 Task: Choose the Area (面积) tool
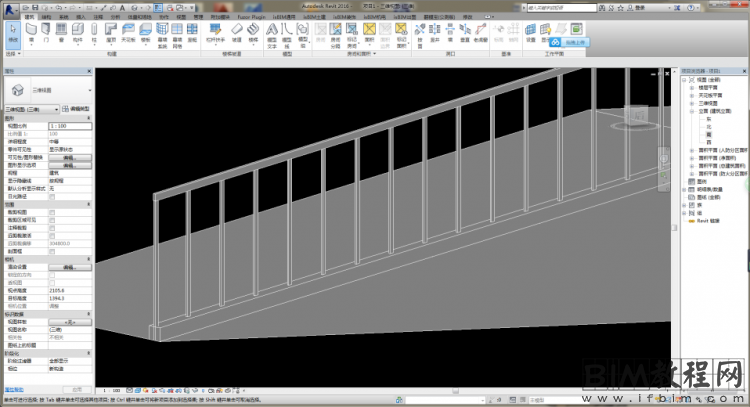(x=369, y=33)
